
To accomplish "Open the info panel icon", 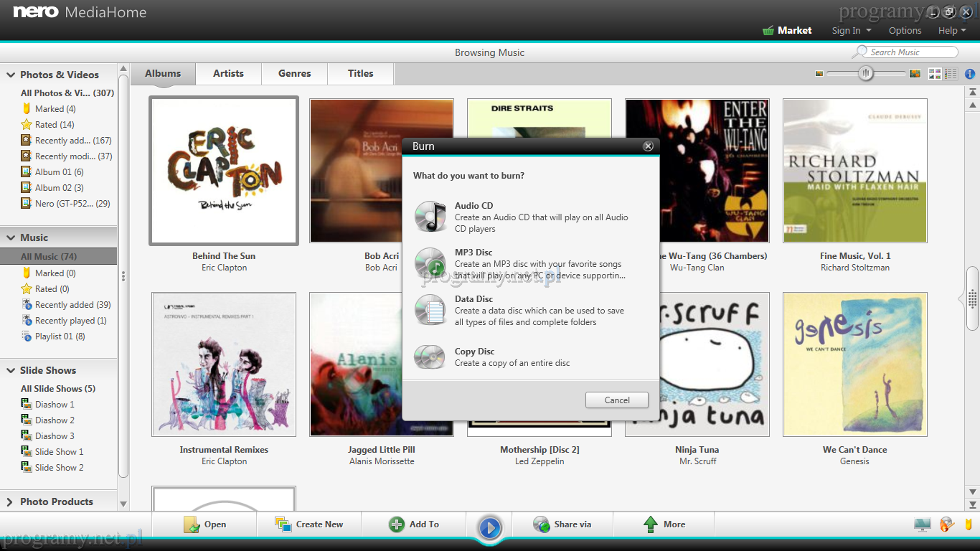I will click(x=970, y=73).
